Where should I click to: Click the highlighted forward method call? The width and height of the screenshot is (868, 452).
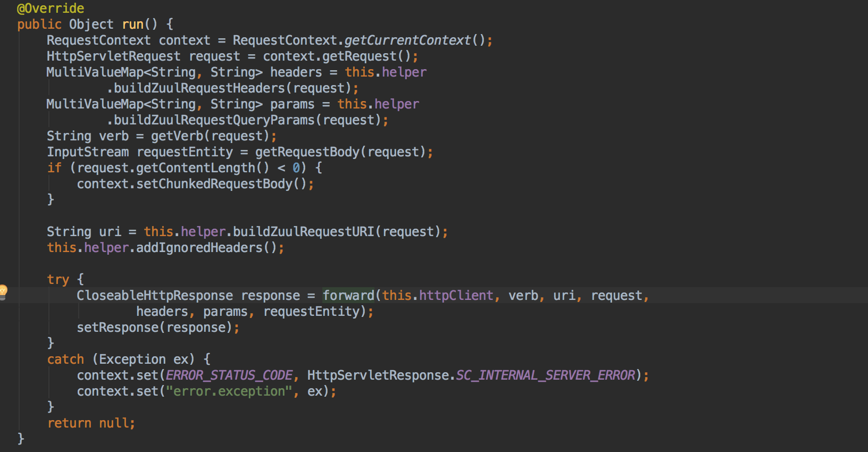pyautogui.click(x=348, y=296)
